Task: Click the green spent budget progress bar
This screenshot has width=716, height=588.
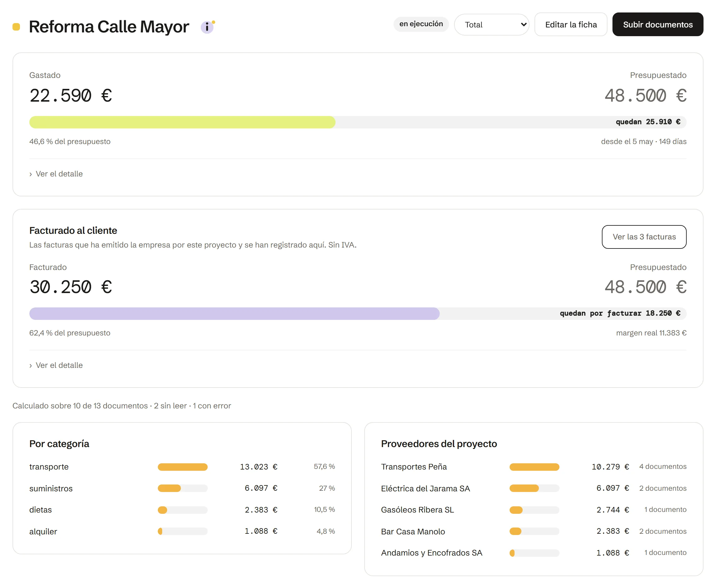Action: 182,122
